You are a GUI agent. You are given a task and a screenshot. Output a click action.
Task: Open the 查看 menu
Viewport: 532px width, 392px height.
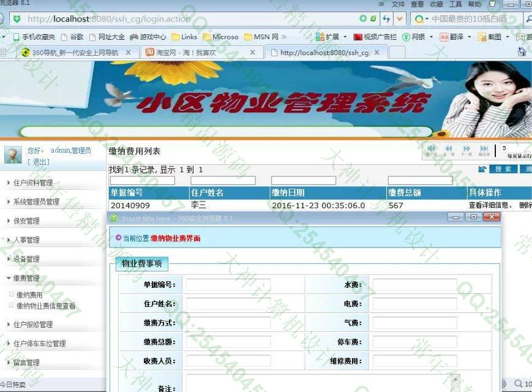point(418,4)
